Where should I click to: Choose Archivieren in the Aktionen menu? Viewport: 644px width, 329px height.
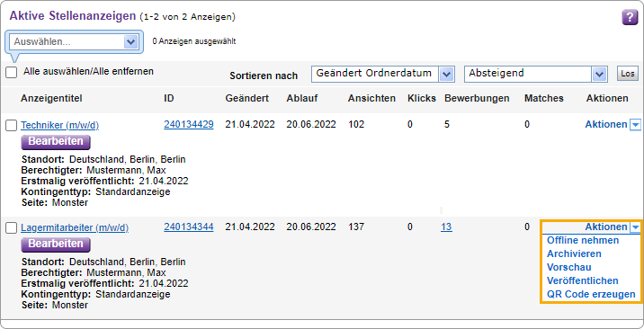[x=574, y=253]
